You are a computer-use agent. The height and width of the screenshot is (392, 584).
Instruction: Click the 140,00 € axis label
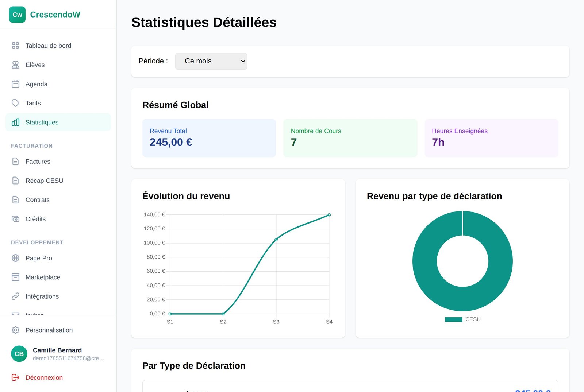[154, 214]
